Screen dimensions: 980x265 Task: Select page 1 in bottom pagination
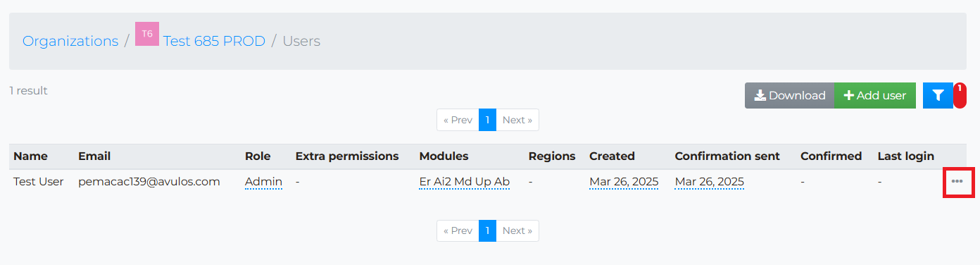488,230
